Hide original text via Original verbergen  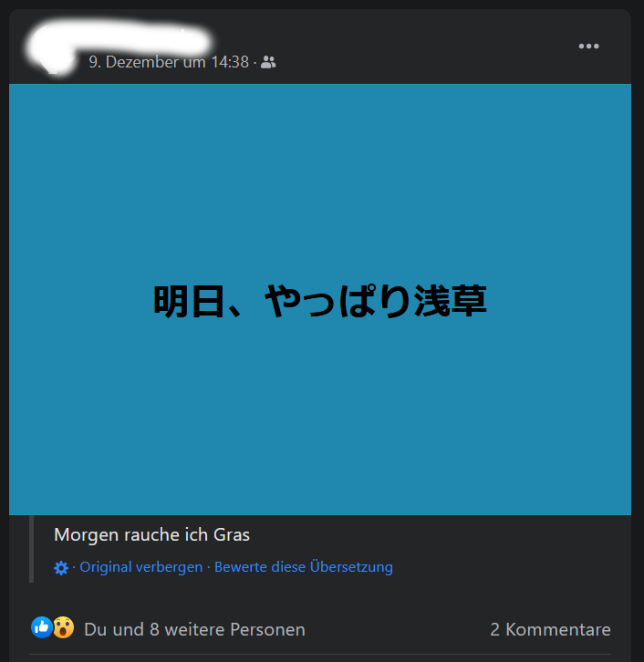click(x=141, y=567)
